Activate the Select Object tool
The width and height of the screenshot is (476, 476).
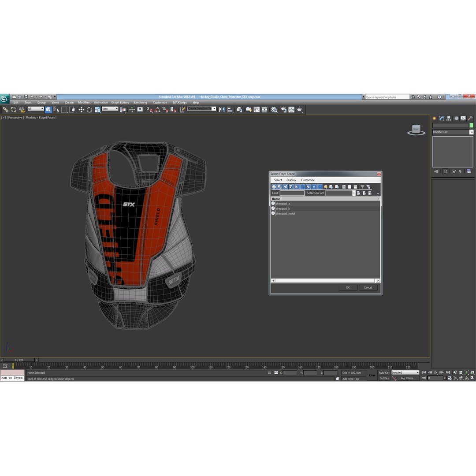48,110
